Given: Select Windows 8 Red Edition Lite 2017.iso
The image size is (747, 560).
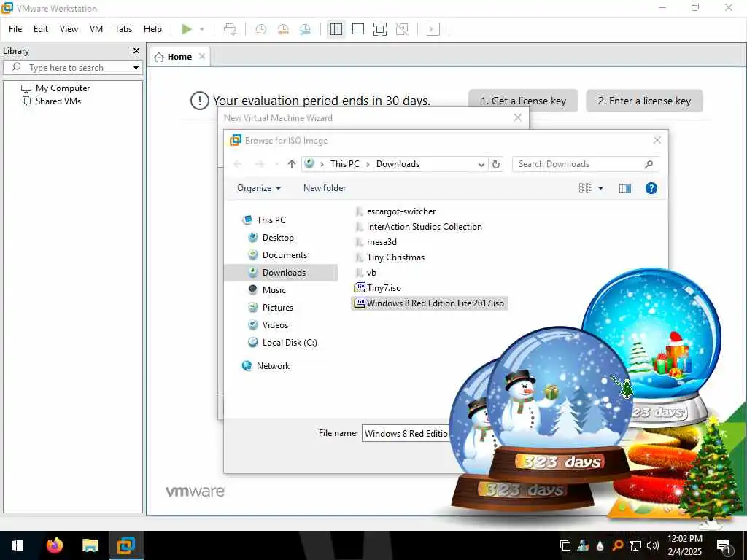Looking at the screenshot, I should tap(430, 303).
